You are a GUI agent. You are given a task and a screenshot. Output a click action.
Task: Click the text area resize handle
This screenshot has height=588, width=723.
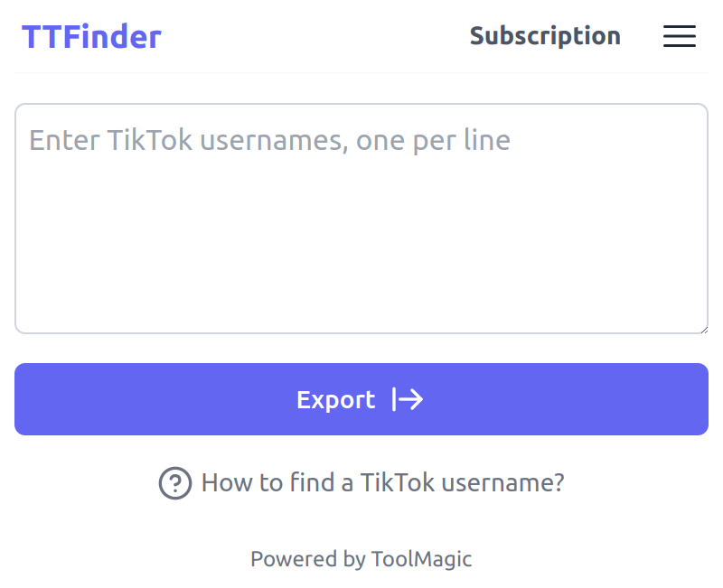pos(702,328)
